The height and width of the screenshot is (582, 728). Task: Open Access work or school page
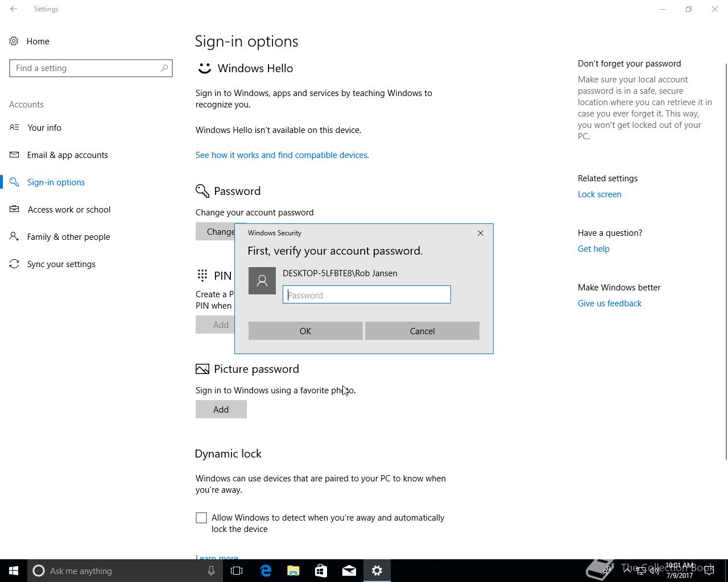click(69, 210)
